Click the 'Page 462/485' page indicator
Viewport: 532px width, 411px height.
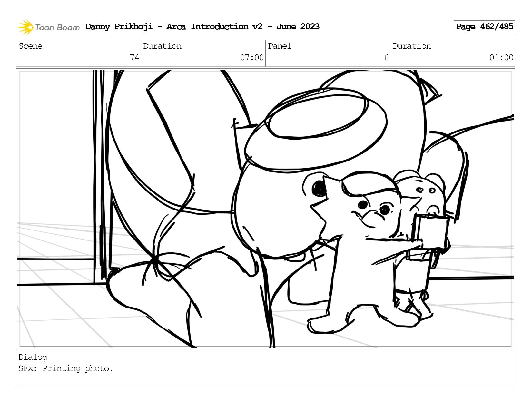point(484,27)
